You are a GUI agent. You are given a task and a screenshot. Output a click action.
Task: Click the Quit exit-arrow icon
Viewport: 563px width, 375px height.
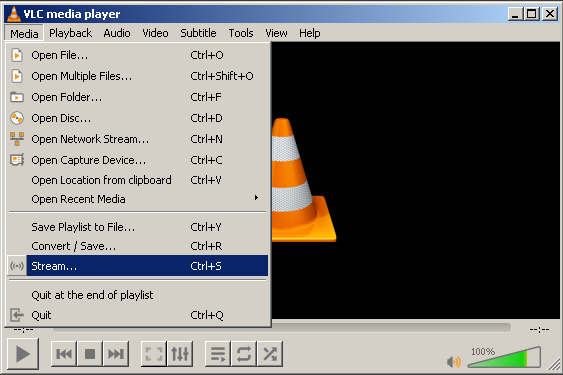17,315
